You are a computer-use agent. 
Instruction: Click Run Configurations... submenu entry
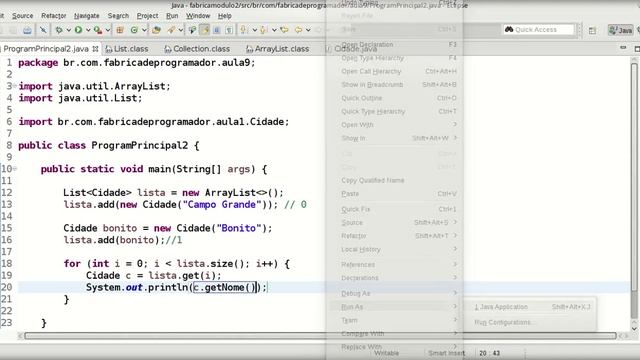(x=531, y=322)
